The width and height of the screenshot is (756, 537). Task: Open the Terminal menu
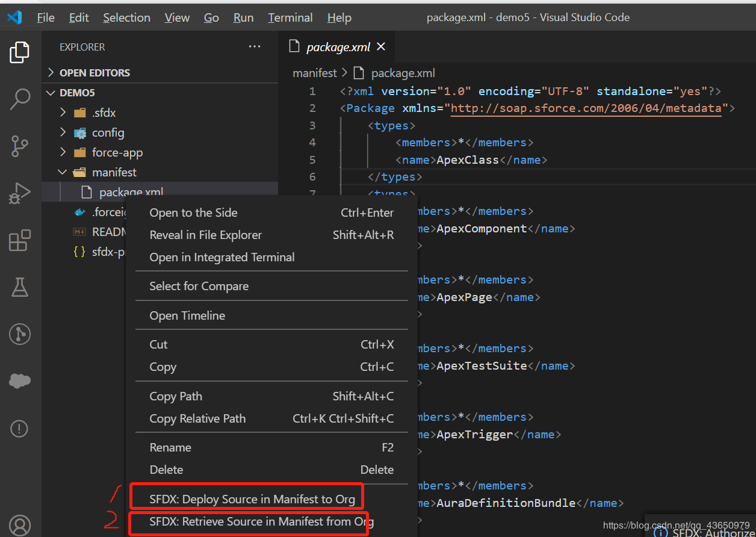point(290,17)
